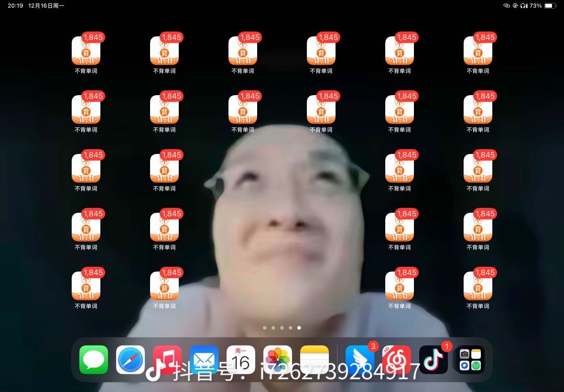Launch Safari from the dock
The width and height of the screenshot is (564, 392).
(x=130, y=359)
